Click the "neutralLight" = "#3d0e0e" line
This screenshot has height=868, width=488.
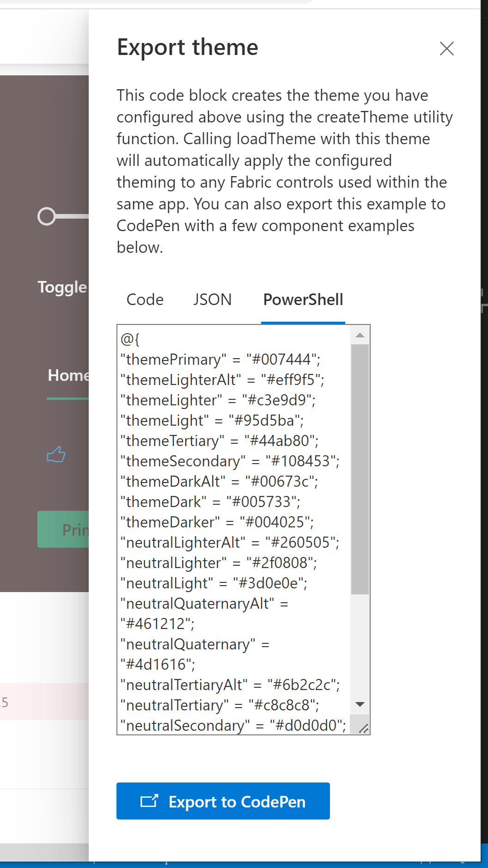point(214,583)
